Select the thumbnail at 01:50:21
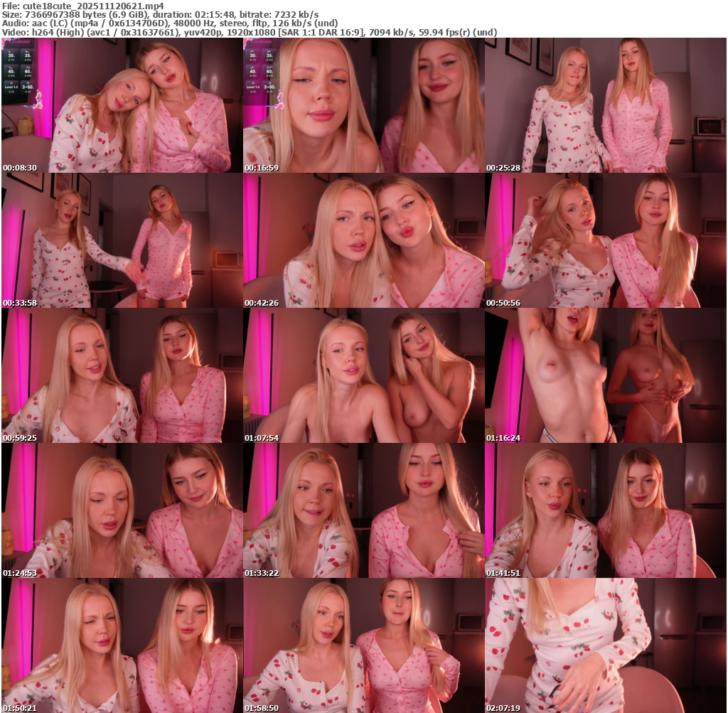This screenshot has width=728, height=713. point(122,645)
